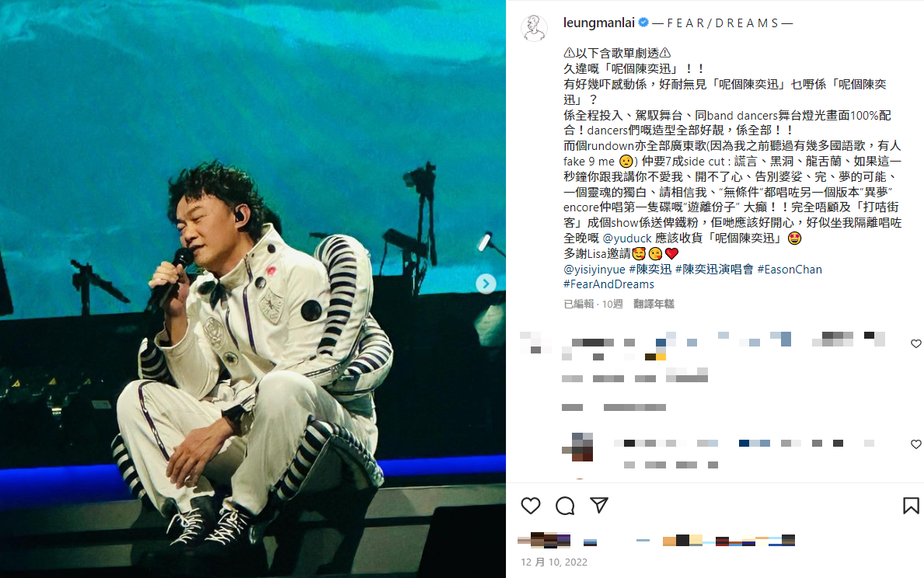Image resolution: width=924 pixels, height=578 pixels.
Task: Open leungmanlai username link
Action: point(598,23)
